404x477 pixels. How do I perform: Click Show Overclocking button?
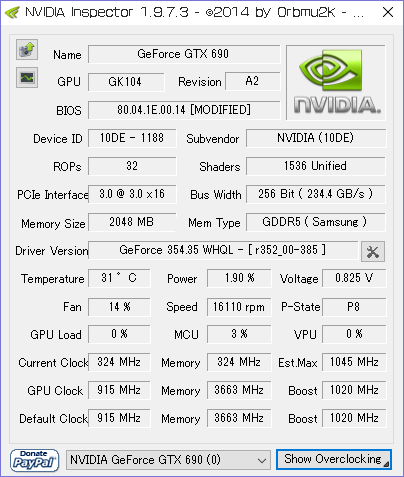(x=334, y=459)
